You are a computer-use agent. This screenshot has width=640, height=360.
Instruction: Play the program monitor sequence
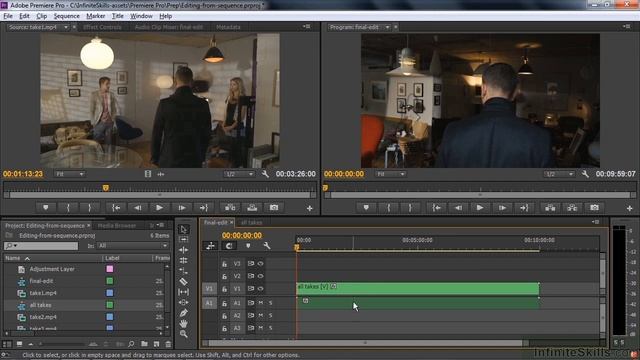pyautogui.click(x=480, y=208)
